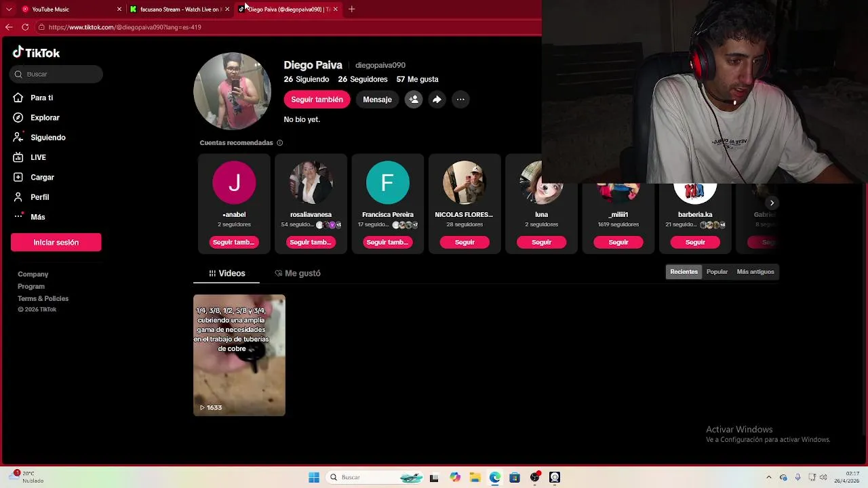The height and width of the screenshot is (488, 868).
Task: Click Seguir under _miliii1
Action: coord(618,242)
